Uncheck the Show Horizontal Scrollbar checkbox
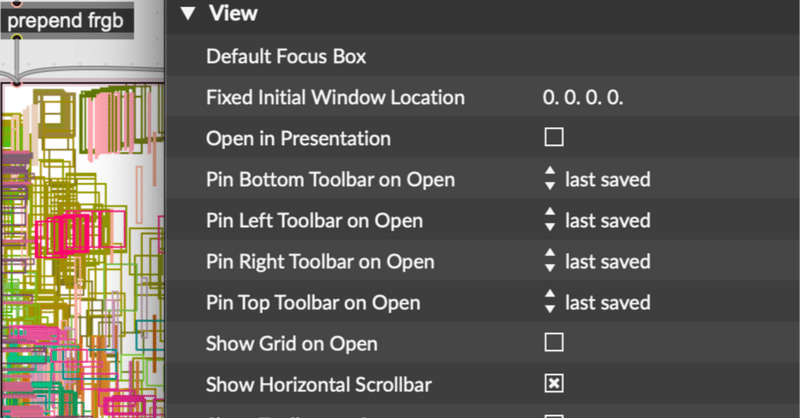Image resolution: width=800 pixels, height=418 pixels. [554, 384]
